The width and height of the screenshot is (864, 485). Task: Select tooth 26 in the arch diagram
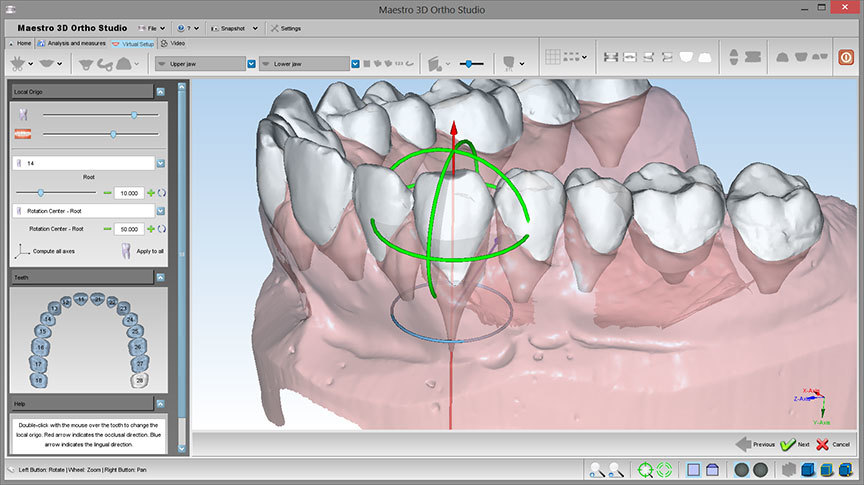pos(137,347)
